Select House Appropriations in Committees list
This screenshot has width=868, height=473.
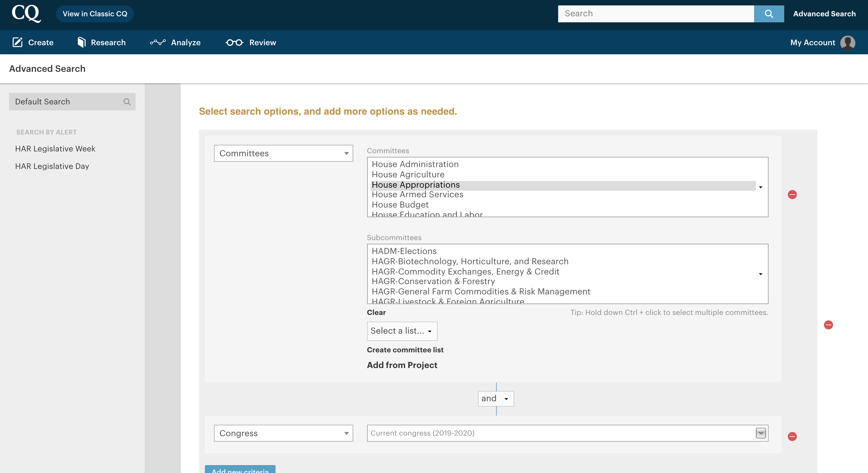pyautogui.click(x=563, y=185)
